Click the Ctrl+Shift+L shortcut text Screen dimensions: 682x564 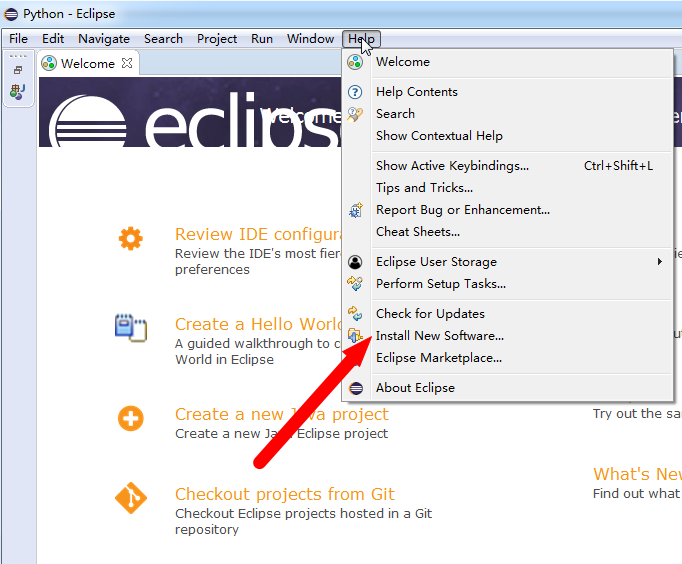(x=618, y=166)
